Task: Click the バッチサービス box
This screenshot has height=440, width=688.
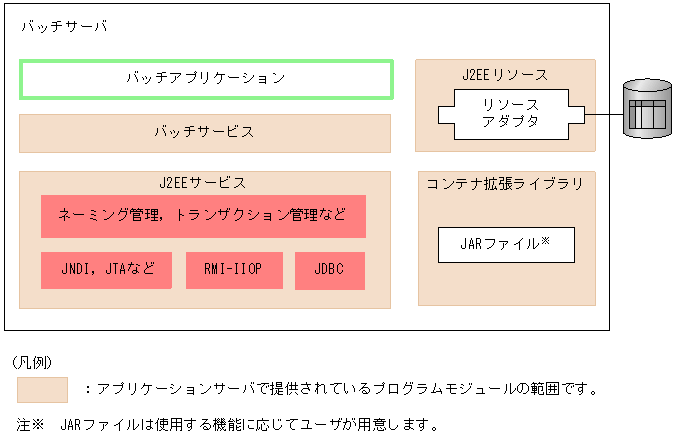Action: click(204, 132)
